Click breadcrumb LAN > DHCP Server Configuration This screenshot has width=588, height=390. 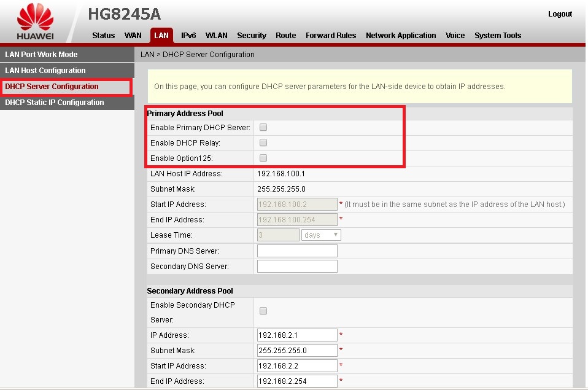197,55
